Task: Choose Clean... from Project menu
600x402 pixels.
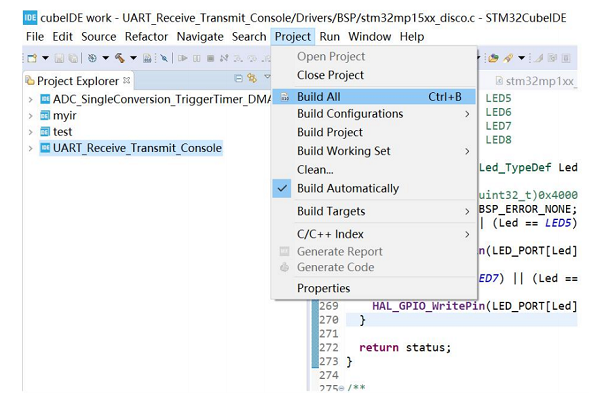Action: (374, 169)
